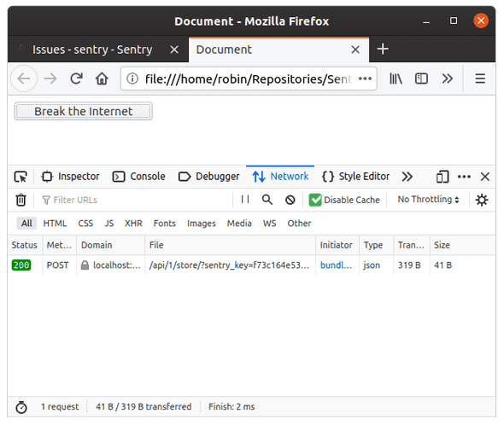This screenshot has width=504, height=425.
Task: Clear the network log with trash icon
Action: pyautogui.click(x=21, y=200)
